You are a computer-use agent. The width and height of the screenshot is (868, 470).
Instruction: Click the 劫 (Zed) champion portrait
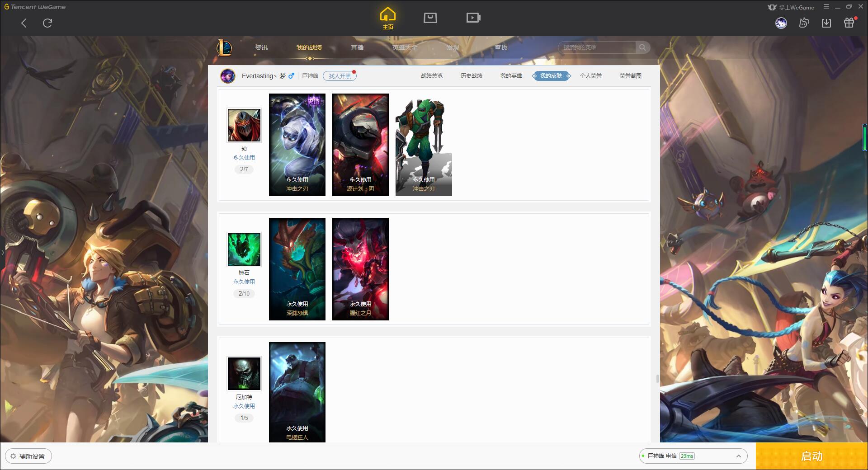(244, 125)
